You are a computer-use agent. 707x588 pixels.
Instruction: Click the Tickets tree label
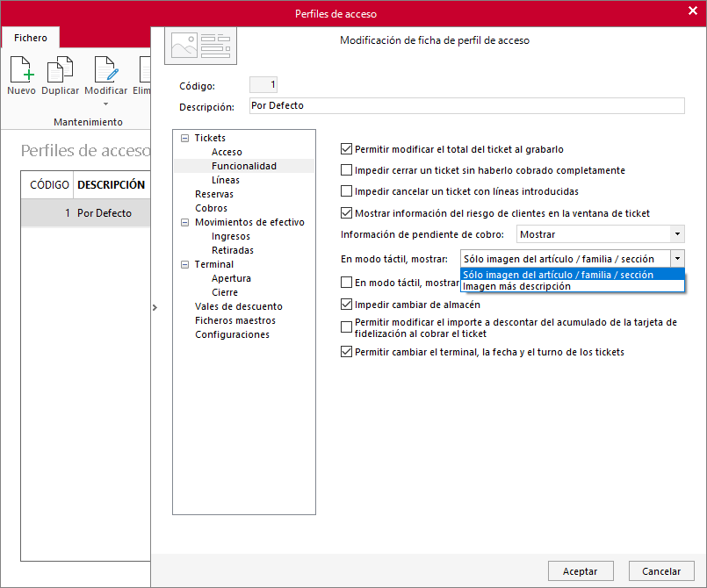(210, 138)
